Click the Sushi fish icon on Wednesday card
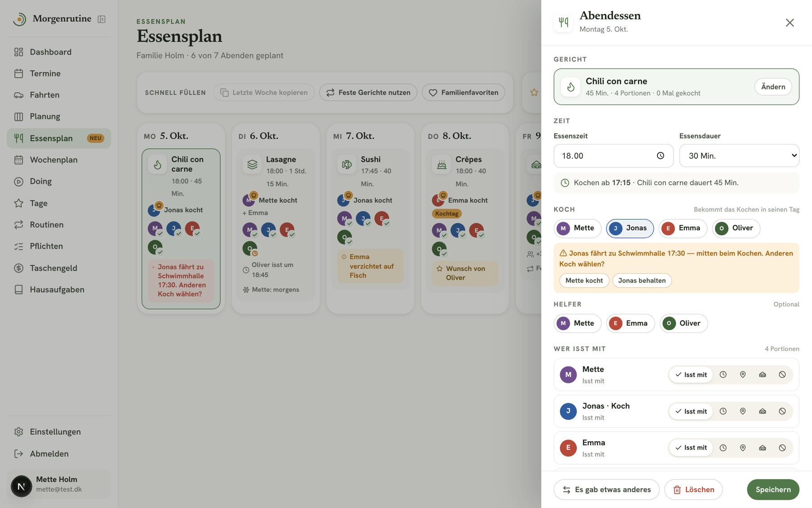The width and height of the screenshot is (812, 508). coord(347,164)
